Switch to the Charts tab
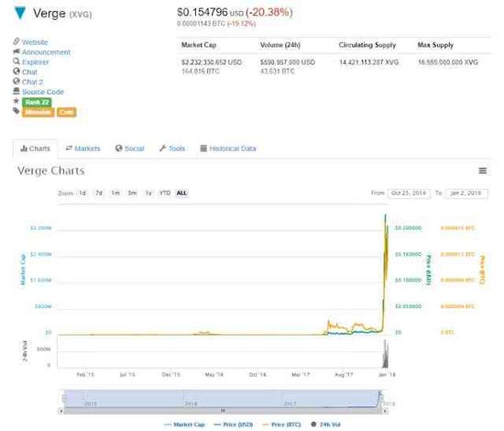The height and width of the screenshot is (431, 504). click(36, 149)
